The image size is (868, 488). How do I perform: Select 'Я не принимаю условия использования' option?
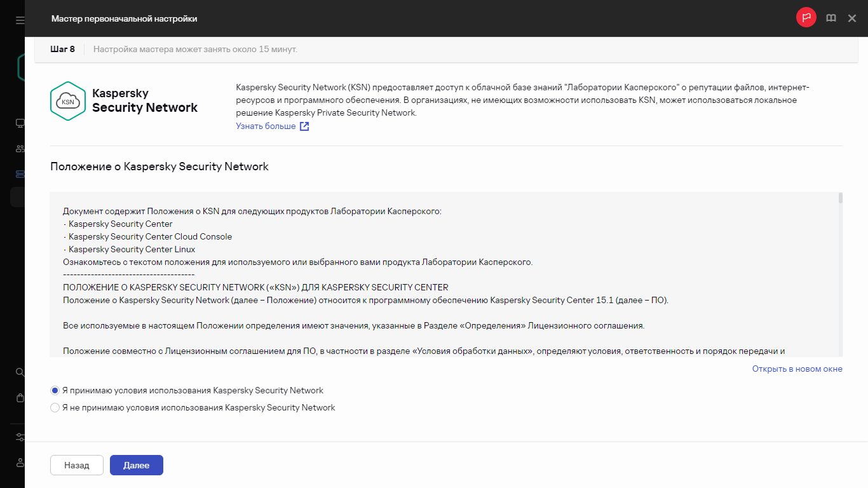(55, 407)
